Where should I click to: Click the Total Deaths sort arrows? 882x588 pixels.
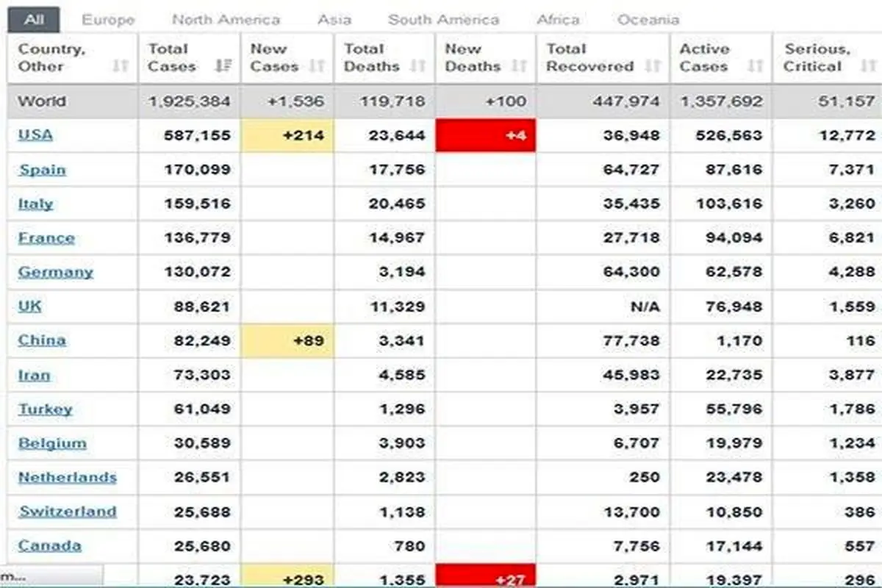coord(417,67)
